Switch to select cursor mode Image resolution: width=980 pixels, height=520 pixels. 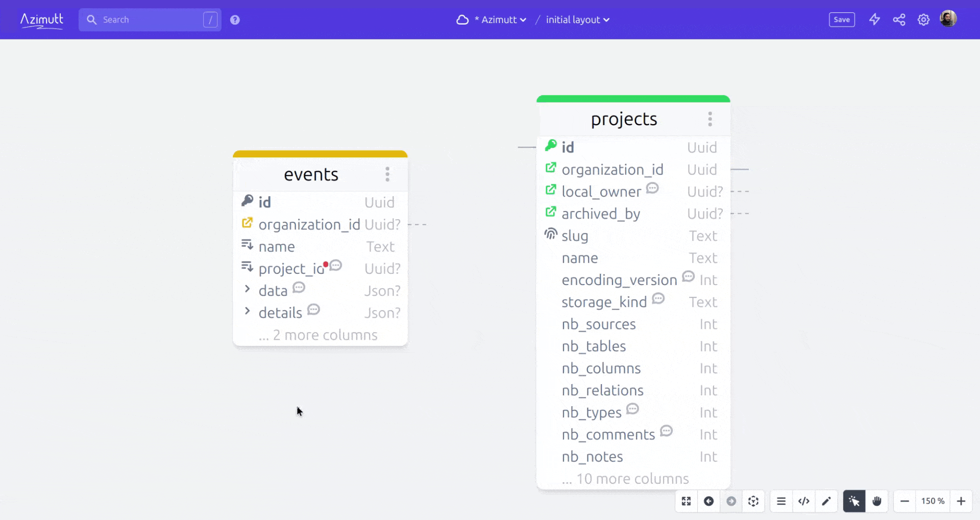click(854, 501)
